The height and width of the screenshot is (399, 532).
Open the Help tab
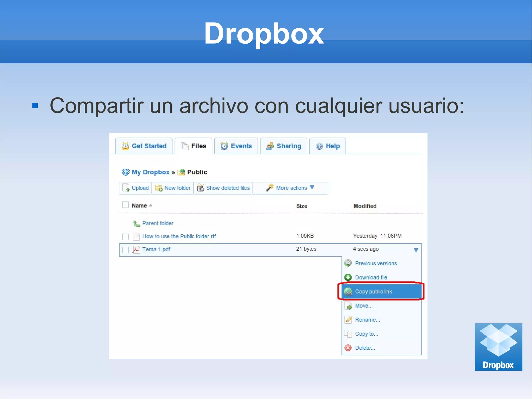328,146
